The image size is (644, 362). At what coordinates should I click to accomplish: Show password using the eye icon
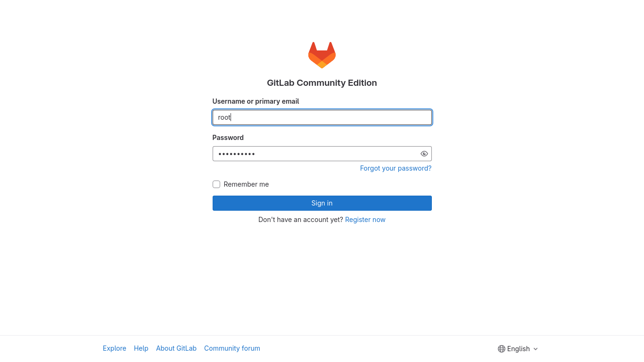tap(424, 154)
